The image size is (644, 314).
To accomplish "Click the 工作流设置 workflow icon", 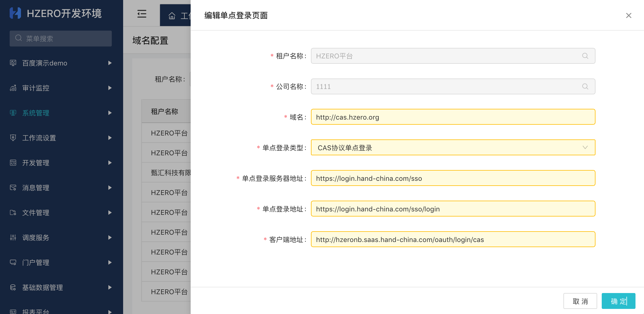I will pos(13,138).
